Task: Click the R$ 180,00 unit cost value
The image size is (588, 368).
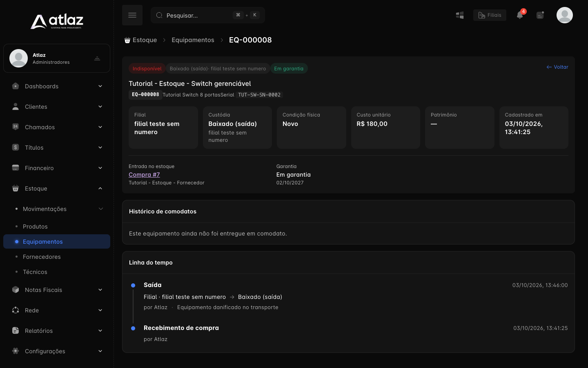Action: (x=372, y=124)
